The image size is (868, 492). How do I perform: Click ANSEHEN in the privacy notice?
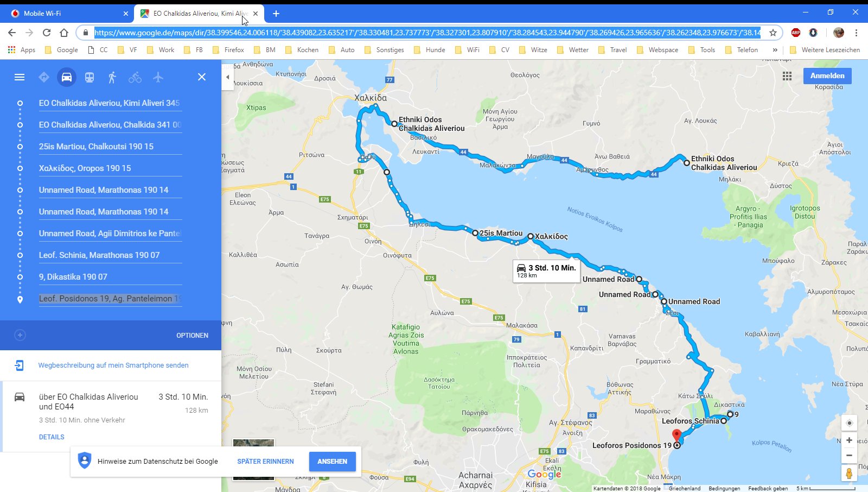coord(332,462)
